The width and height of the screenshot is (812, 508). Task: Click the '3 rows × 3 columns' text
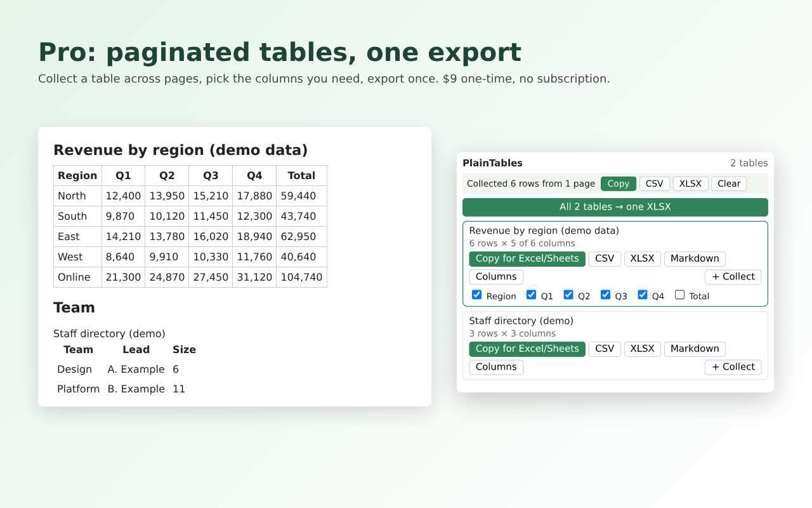[x=513, y=333]
